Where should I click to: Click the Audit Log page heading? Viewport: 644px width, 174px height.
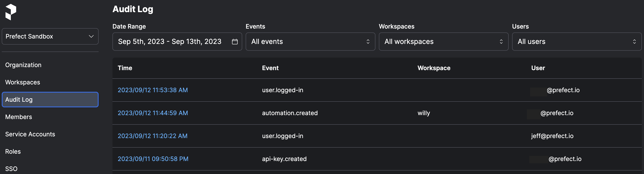133,9
